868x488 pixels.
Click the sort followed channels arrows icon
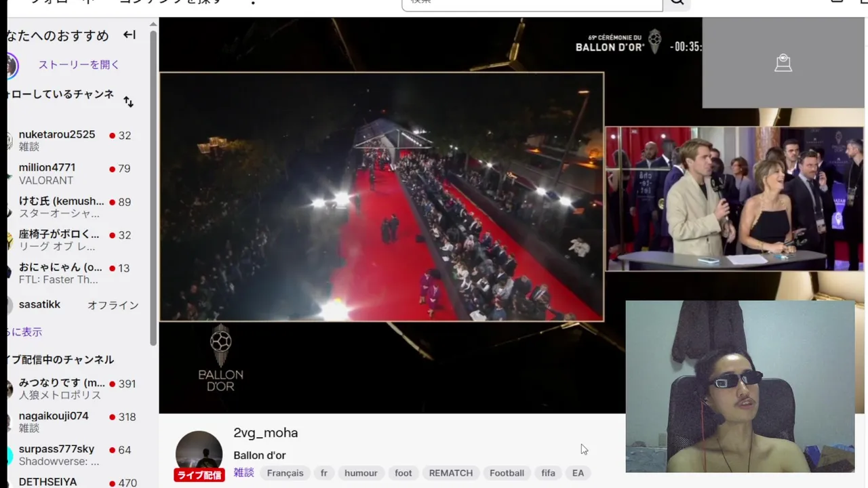click(128, 102)
